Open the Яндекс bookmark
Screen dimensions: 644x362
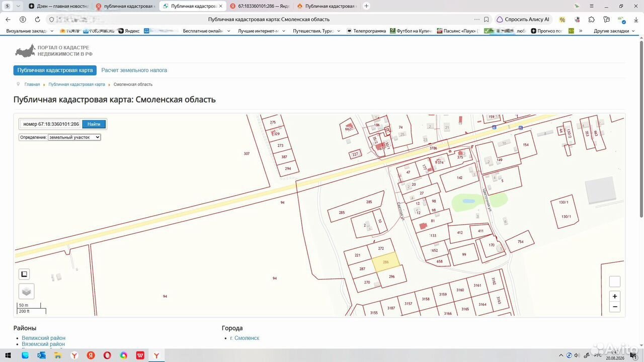click(x=129, y=31)
